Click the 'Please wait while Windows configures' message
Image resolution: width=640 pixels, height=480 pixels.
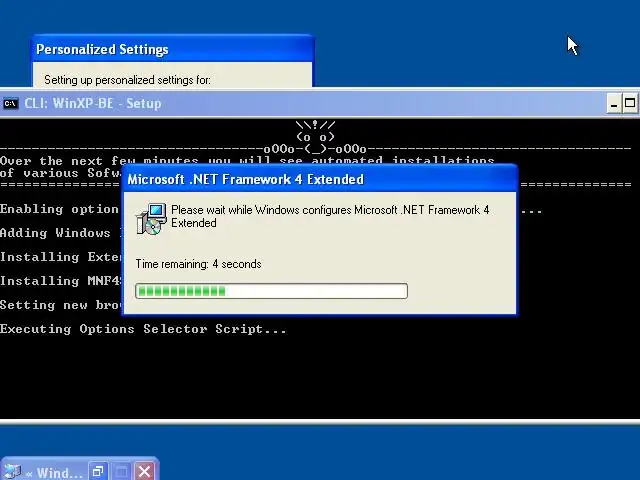pyautogui.click(x=330, y=216)
